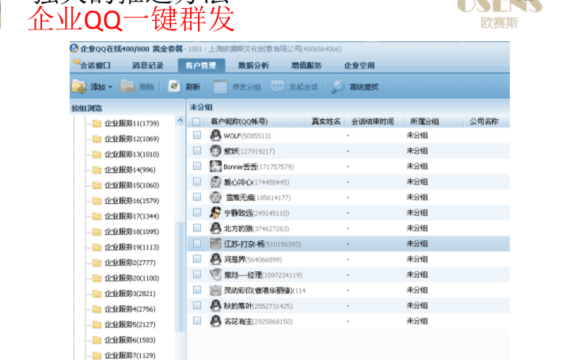Tick the checkbox for user 2552731425

pos(197,305)
